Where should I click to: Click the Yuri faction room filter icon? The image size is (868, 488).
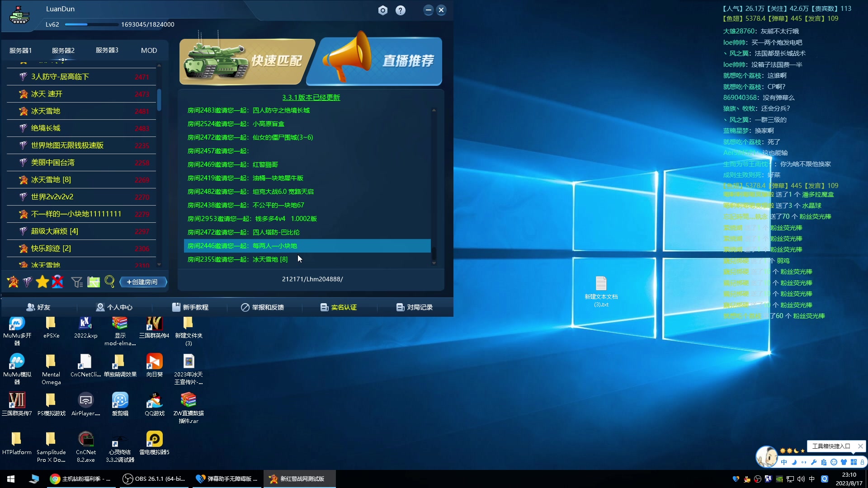(x=28, y=282)
